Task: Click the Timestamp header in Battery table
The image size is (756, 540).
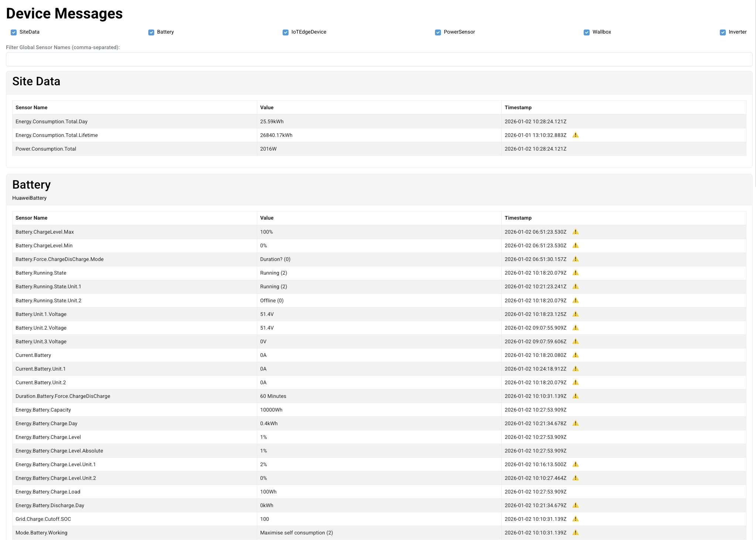Action: 518,218
